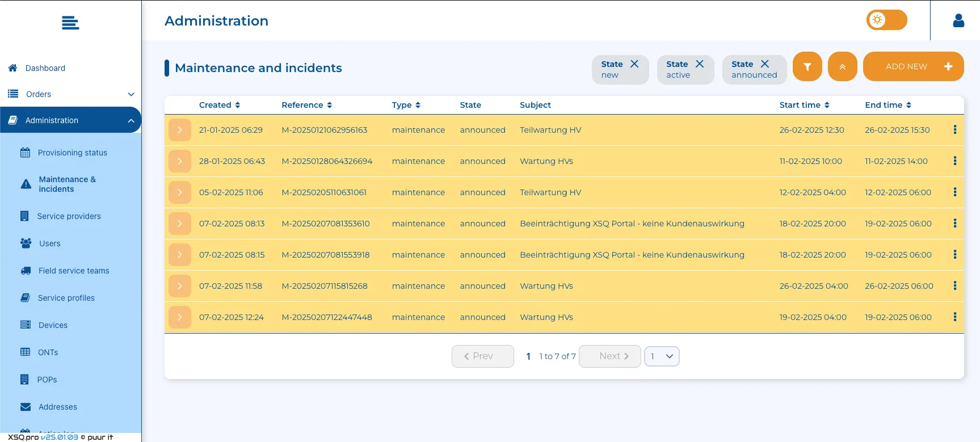Open the page number dropdown

(x=662, y=356)
